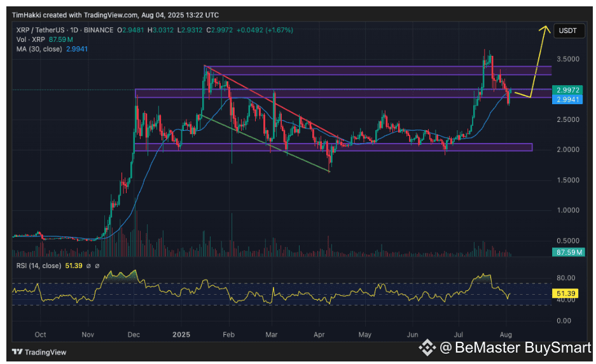Viewport: 596px width, 364px height.
Task: Click the open value O2.9481
Action: coord(130,30)
